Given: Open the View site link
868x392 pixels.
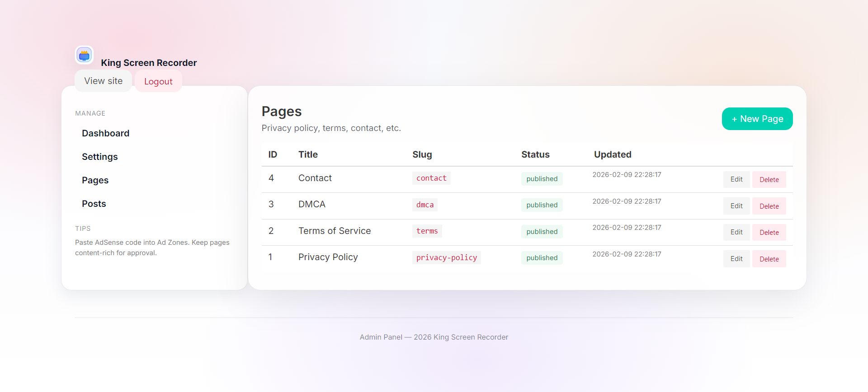Looking at the screenshot, I should click(x=103, y=81).
